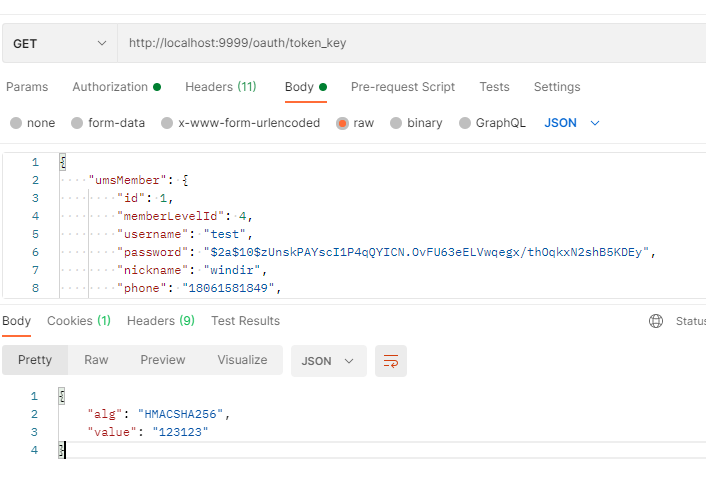Open the Authorization tab
The height and width of the screenshot is (493, 706).
click(117, 87)
